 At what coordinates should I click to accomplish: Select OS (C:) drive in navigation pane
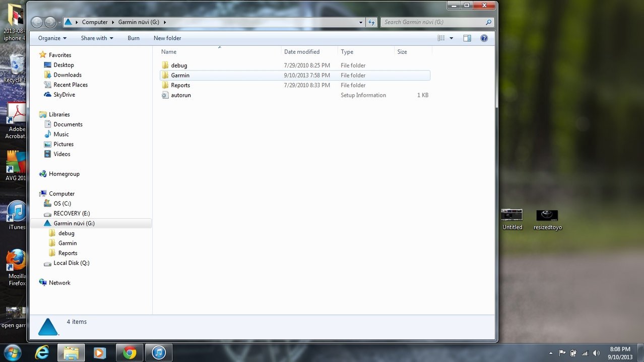[x=62, y=203]
